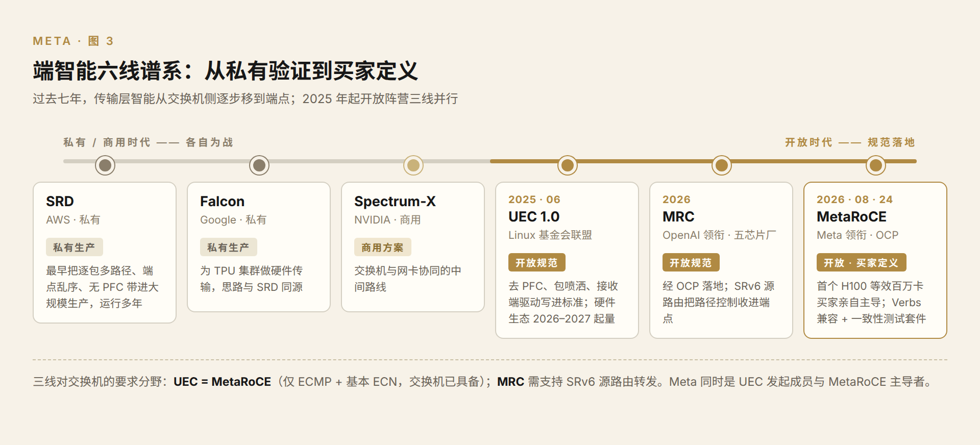Click the timeline dot above the SRD card
This screenshot has height=445, width=980.
click(x=105, y=165)
